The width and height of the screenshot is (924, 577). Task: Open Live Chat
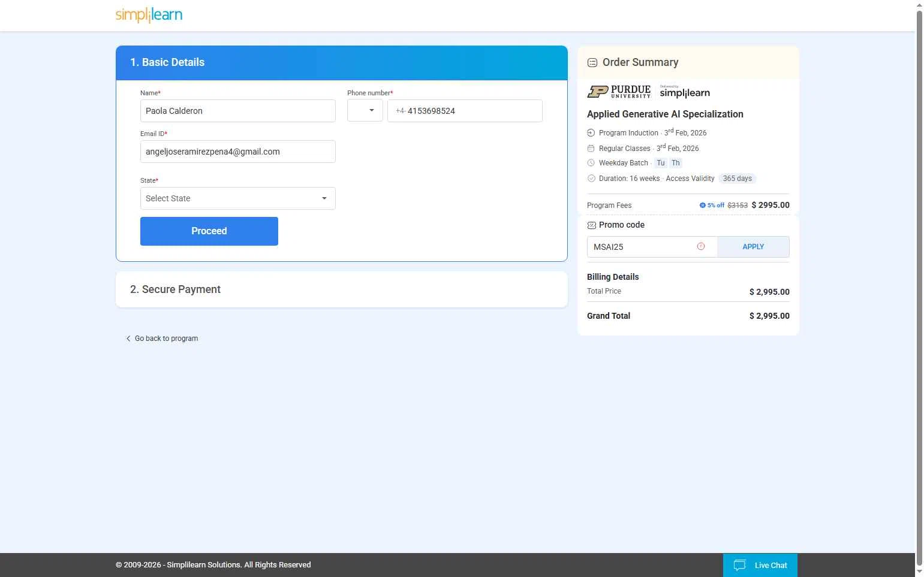click(760, 565)
